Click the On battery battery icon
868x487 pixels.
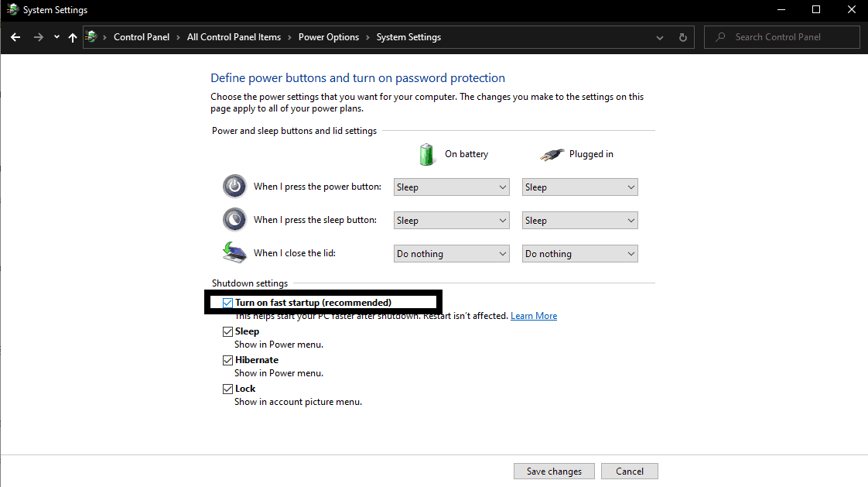[426, 154]
